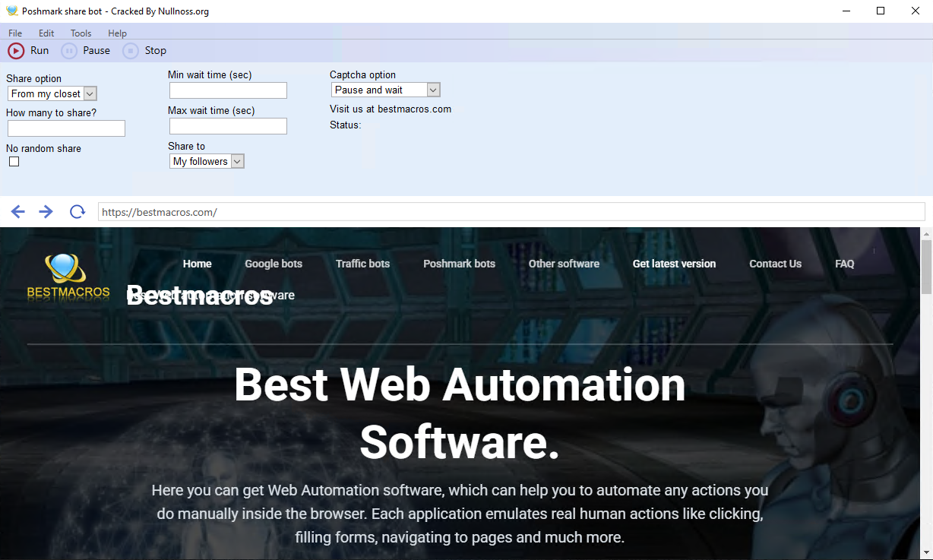Open the File menu

pos(15,33)
